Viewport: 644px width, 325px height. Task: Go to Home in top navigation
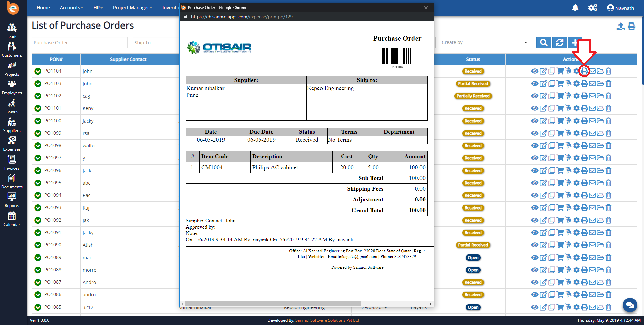tap(43, 8)
